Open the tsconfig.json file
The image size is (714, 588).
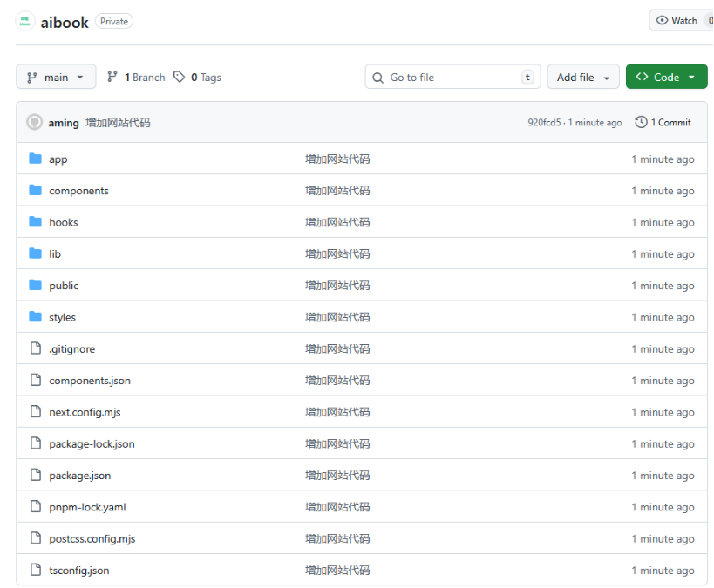(x=79, y=571)
